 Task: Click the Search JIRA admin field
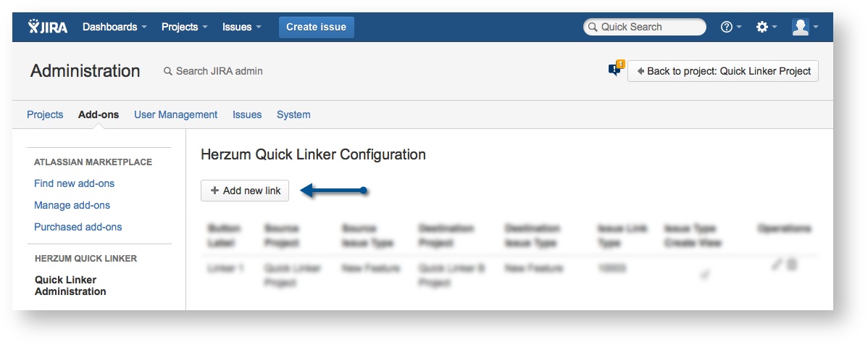(x=219, y=71)
